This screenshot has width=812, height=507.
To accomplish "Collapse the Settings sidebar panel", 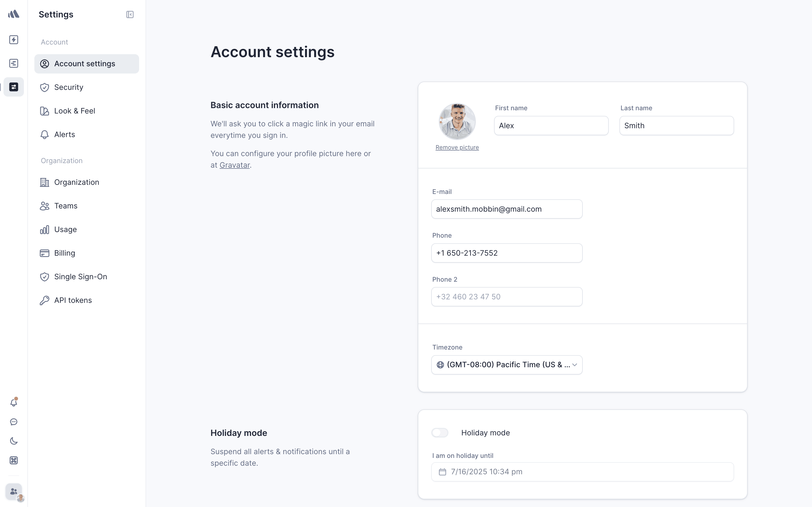I will 130,14.
